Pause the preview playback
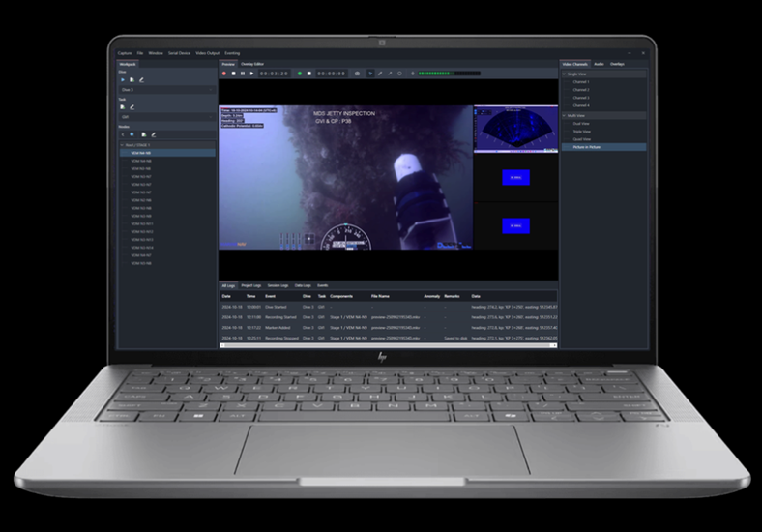Image resolution: width=762 pixels, height=532 pixels. (243, 74)
